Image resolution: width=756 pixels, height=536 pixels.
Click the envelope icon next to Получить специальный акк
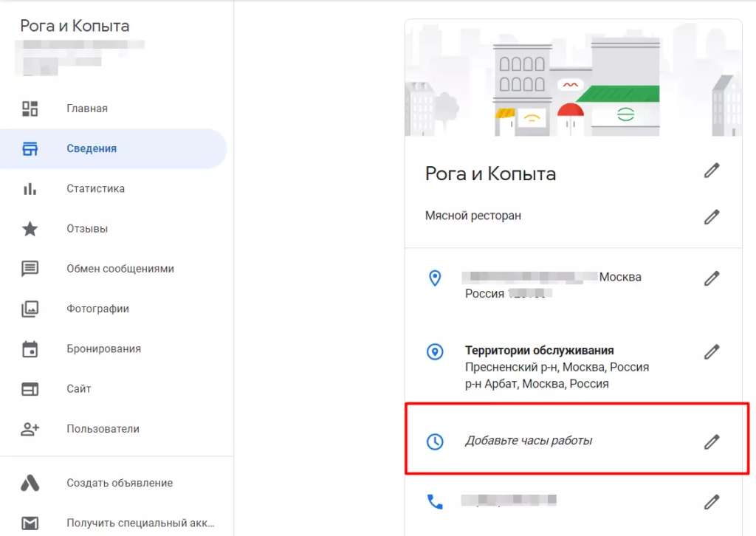pyautogui.click(x=30, y=522)
